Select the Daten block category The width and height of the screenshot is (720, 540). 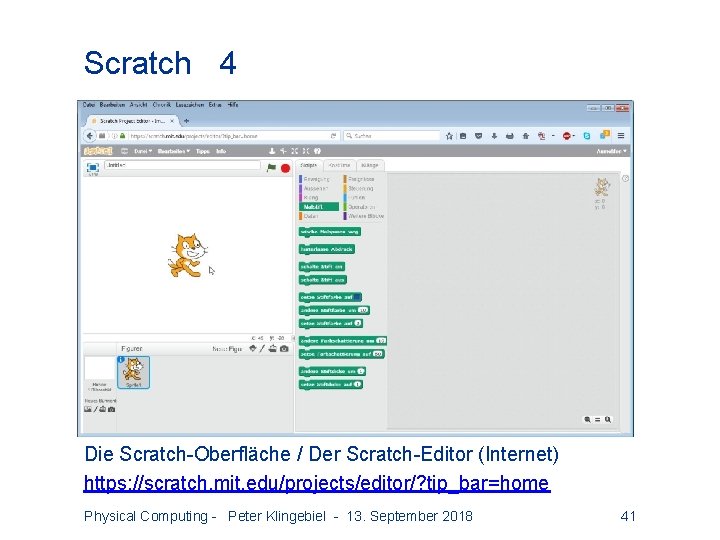click(x=311, y=216)
